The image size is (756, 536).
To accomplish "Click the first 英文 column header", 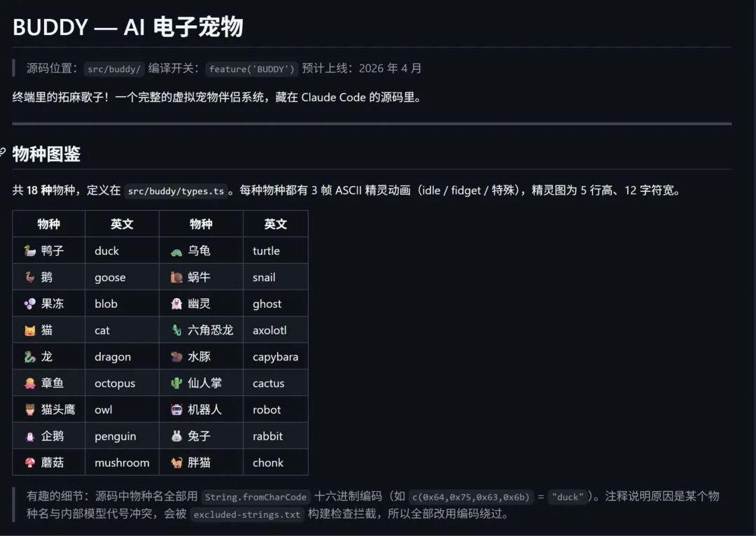I will click(122, 224).
